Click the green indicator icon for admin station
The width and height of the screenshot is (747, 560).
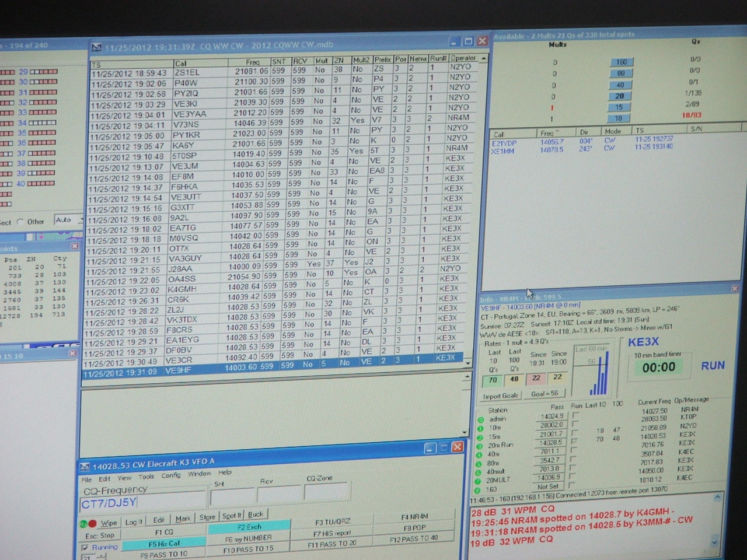pos(481,420)
